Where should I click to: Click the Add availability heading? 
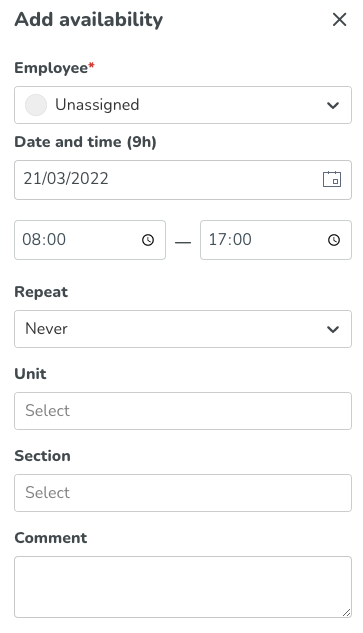(89, 20)
